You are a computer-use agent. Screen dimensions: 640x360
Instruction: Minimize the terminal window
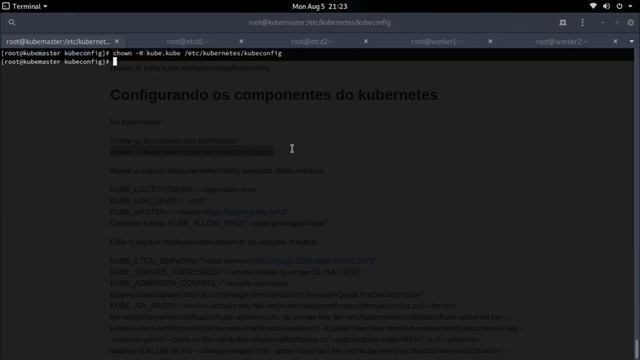pyautogui.click(x=602, y=22)
